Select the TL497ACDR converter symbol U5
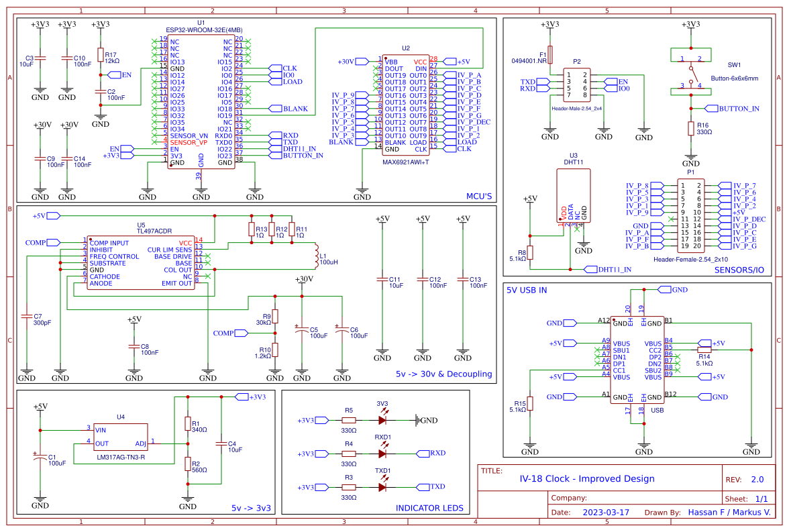The image size is (789, 532). pos(141,262)
